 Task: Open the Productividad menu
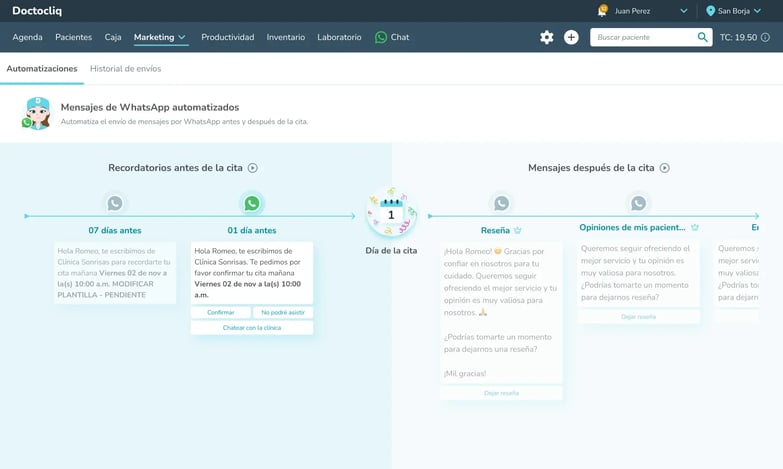pos(228,37)
